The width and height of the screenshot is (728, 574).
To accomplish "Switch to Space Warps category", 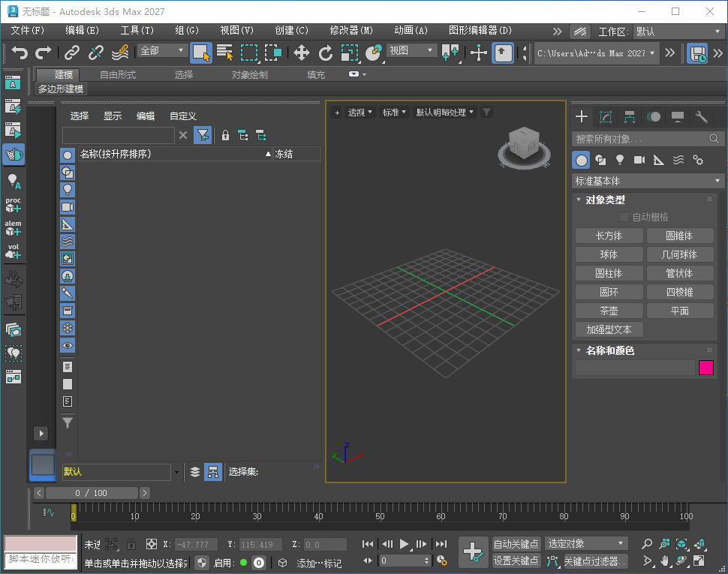I will [678, 161].
